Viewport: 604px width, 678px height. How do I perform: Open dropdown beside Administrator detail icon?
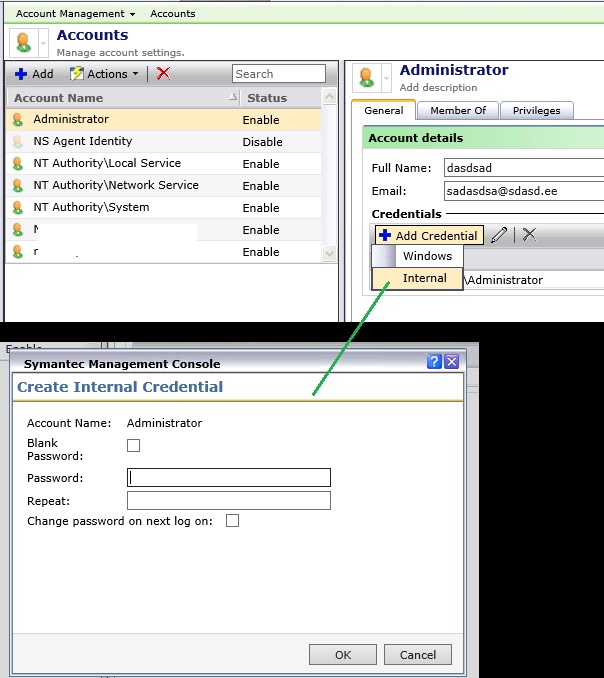387,78
